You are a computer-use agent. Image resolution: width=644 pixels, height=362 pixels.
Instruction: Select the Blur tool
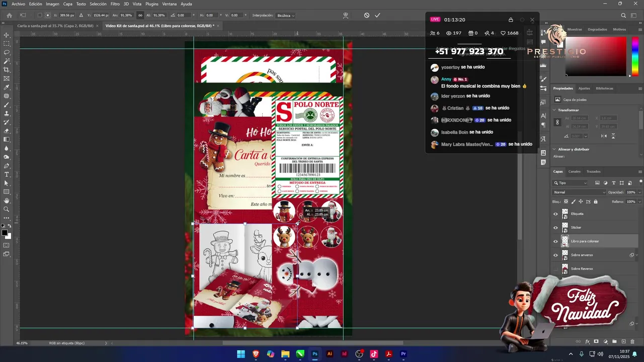7,148
